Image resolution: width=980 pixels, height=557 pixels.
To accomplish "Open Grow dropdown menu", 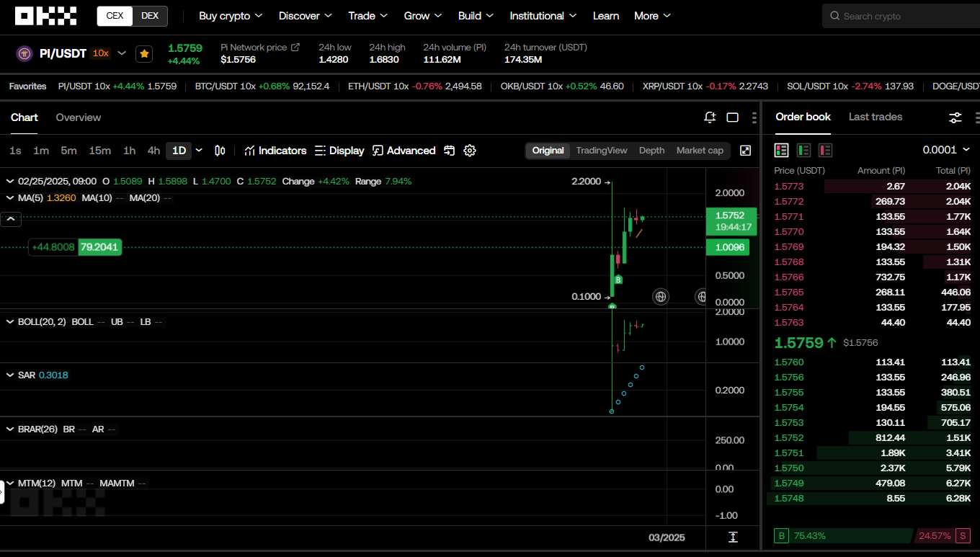I will point(423,16).
